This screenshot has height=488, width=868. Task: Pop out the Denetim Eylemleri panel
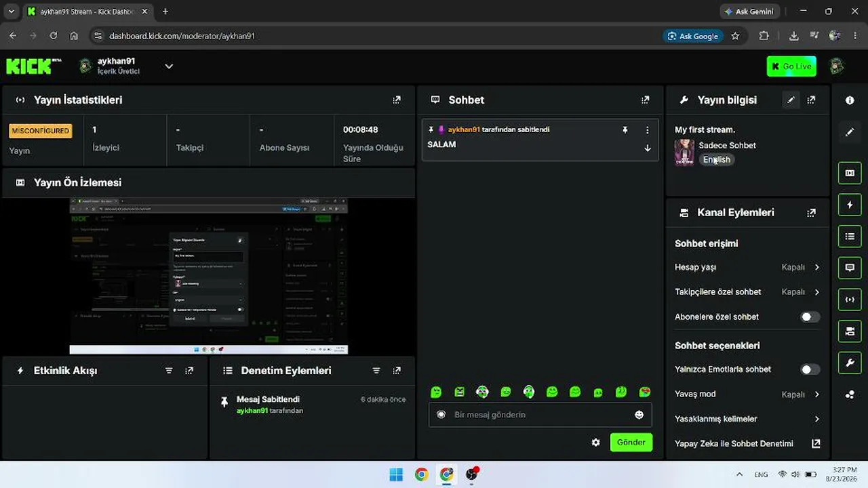(397, 371)
